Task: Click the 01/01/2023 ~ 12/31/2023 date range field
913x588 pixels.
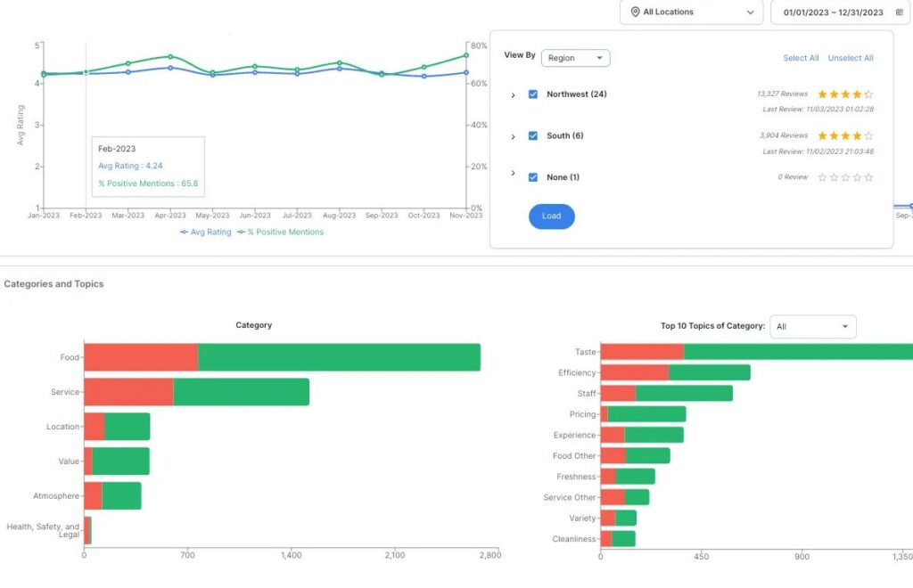Action: (840, 12)
